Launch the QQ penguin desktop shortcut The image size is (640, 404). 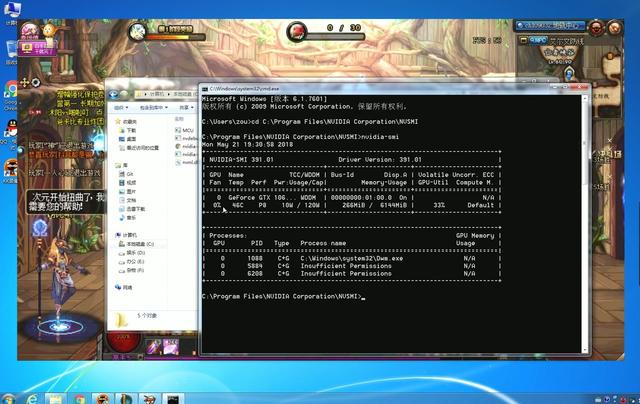[x=12, y=129]
